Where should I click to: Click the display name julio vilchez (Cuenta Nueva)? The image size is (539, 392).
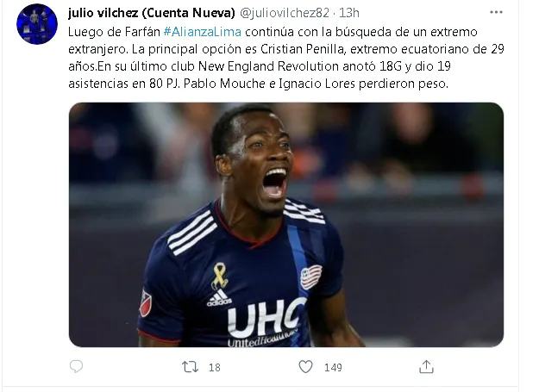152,13
